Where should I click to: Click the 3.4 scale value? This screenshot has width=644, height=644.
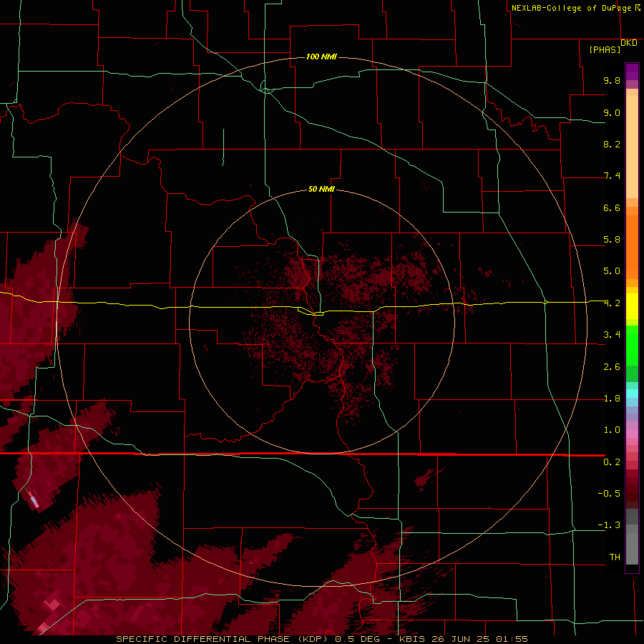pos(612,335)
